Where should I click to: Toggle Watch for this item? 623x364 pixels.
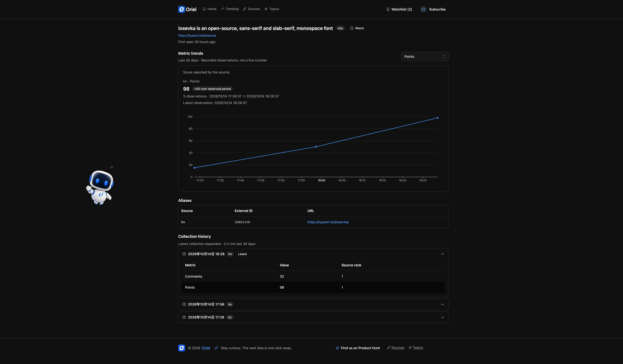[x=357, y=28]
